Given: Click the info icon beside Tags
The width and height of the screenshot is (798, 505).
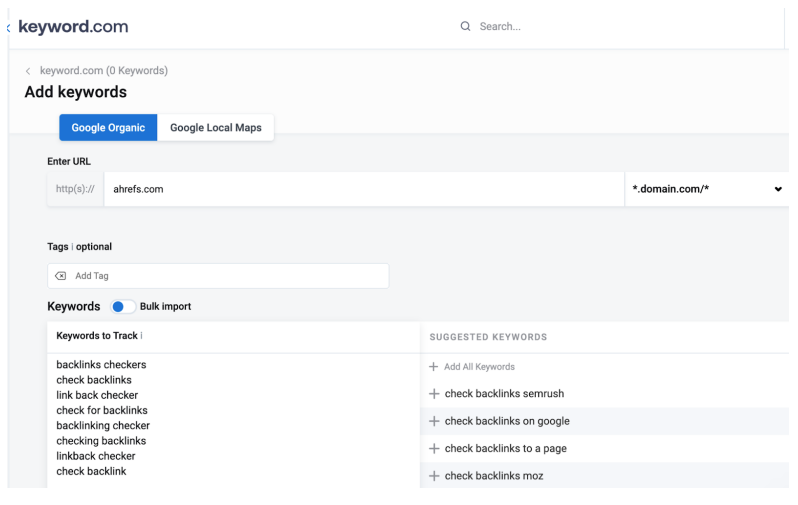Looking at the screenshot, I should (x=73, y=247).
